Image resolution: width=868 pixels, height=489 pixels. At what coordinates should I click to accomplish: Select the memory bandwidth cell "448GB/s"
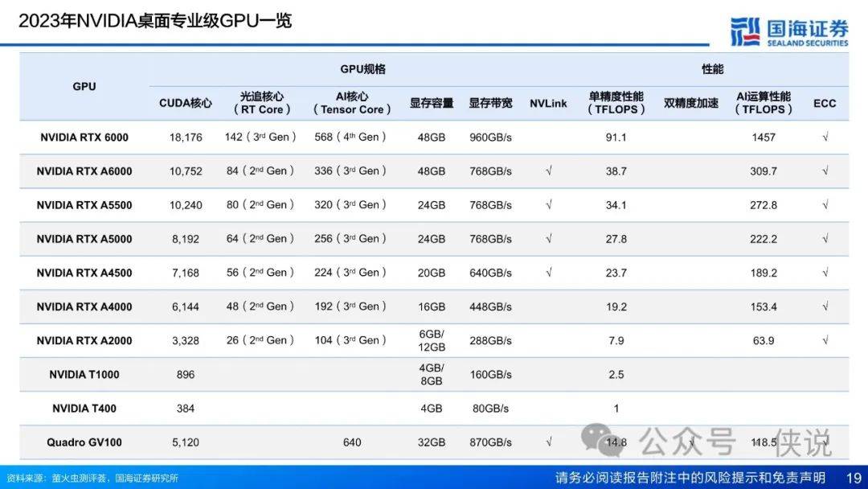(490, 306)
